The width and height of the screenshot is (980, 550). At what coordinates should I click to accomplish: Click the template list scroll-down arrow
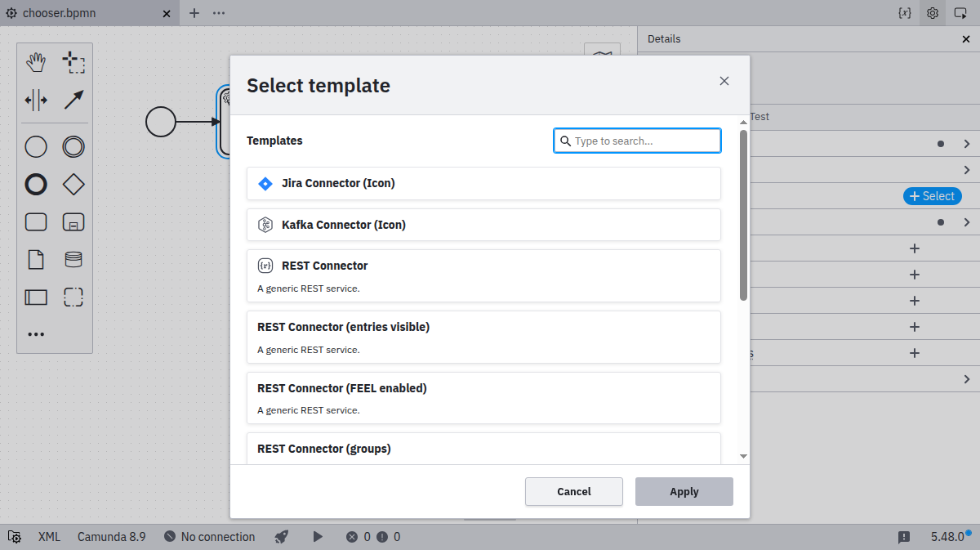pyautogui.click(x=743, y=456)
